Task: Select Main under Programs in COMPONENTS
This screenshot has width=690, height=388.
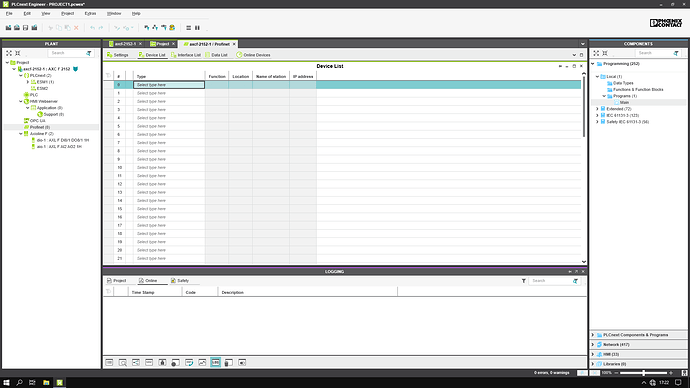Action: click(624, 102)
